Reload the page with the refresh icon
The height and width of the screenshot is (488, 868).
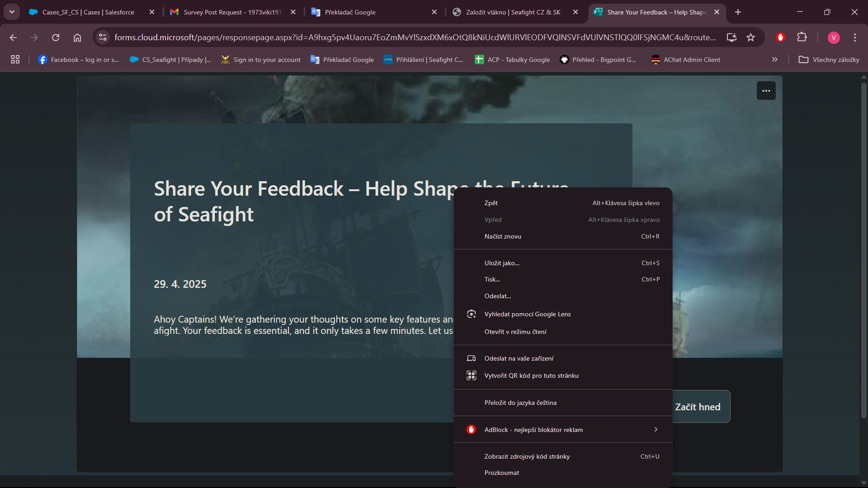pos(56,38)
